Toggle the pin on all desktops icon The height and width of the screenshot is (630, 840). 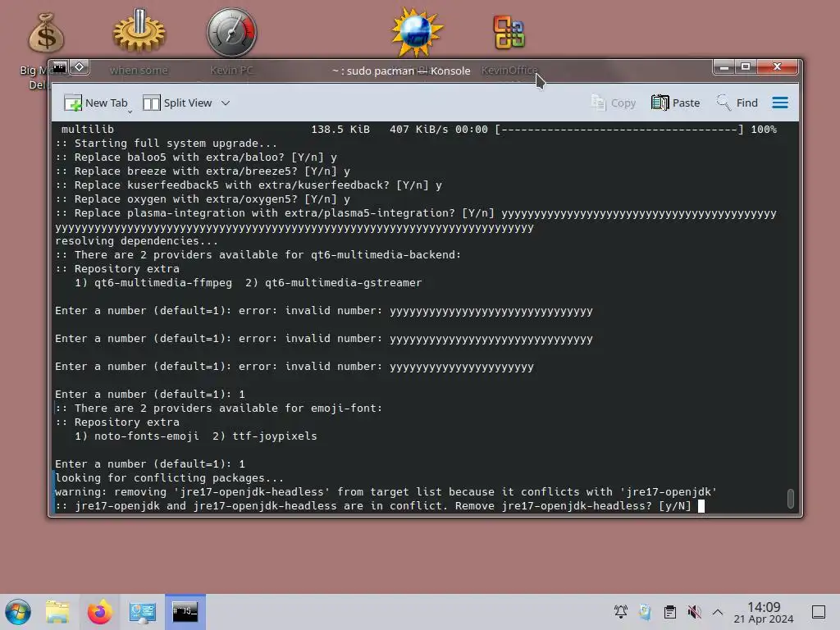pyautogui.click(x=80, y=67)
